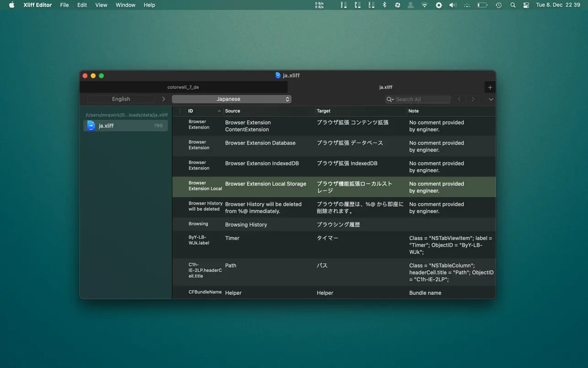Open Bluetooth status in menu bar
Viewport: 588px width, 368px height.
click(x=385, y=5)
